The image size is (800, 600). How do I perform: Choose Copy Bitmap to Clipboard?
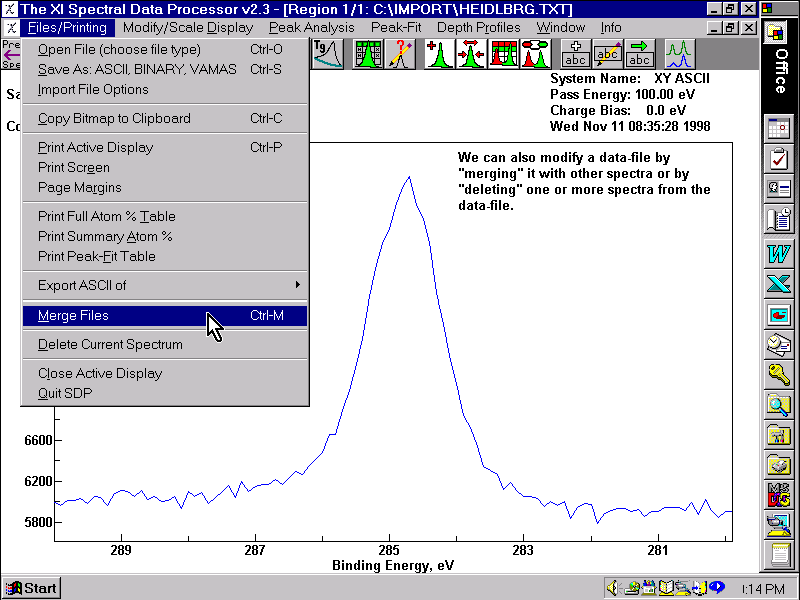[114, 118]
